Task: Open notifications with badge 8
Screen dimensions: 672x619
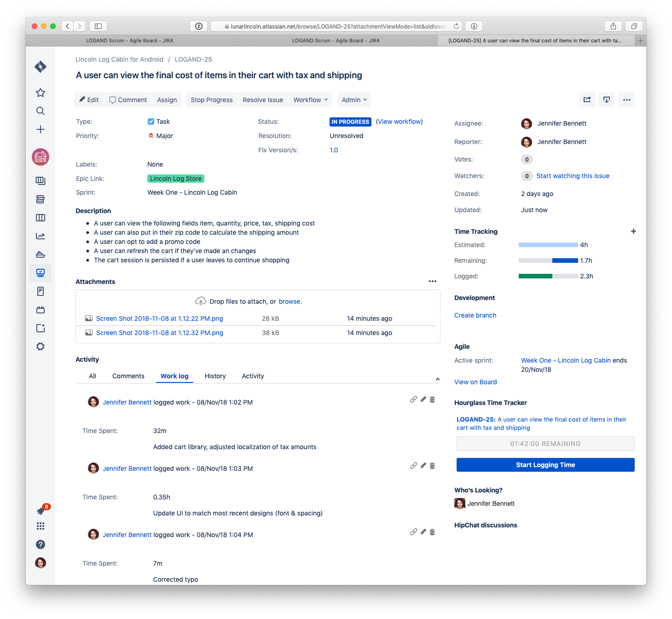Action: [x=41, y=510]
